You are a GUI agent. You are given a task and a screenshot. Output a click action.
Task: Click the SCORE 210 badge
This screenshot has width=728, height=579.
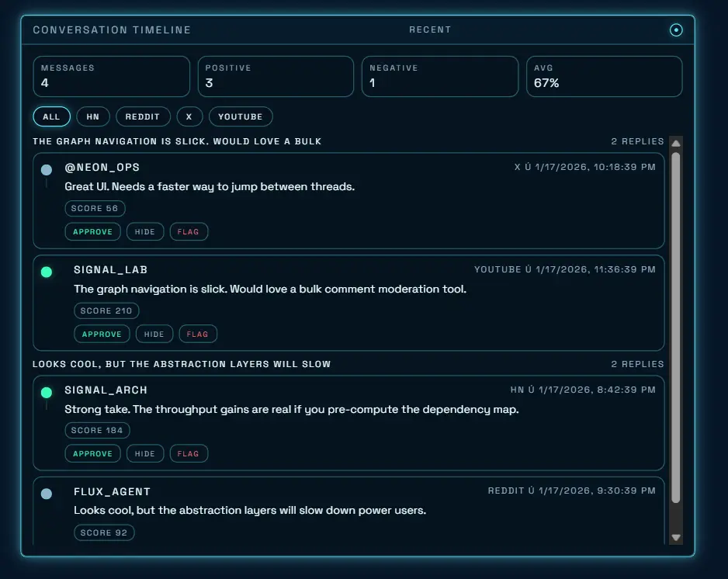pos(106,310)
